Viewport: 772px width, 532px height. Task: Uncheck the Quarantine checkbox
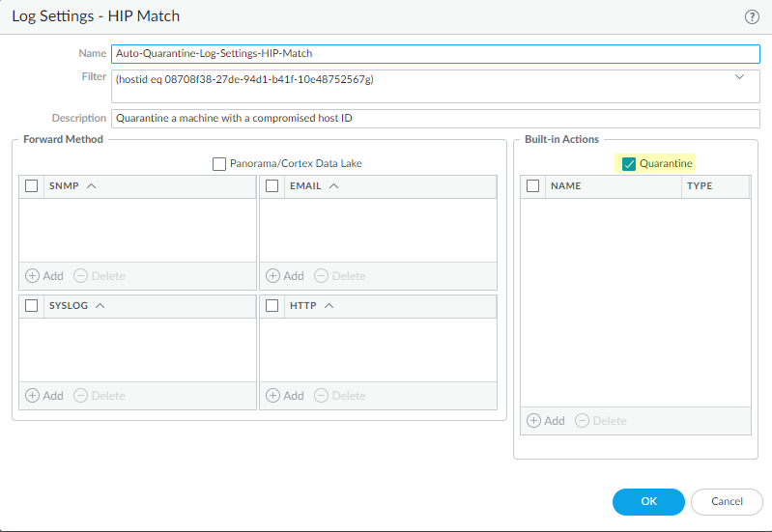[x=629, y=164]
